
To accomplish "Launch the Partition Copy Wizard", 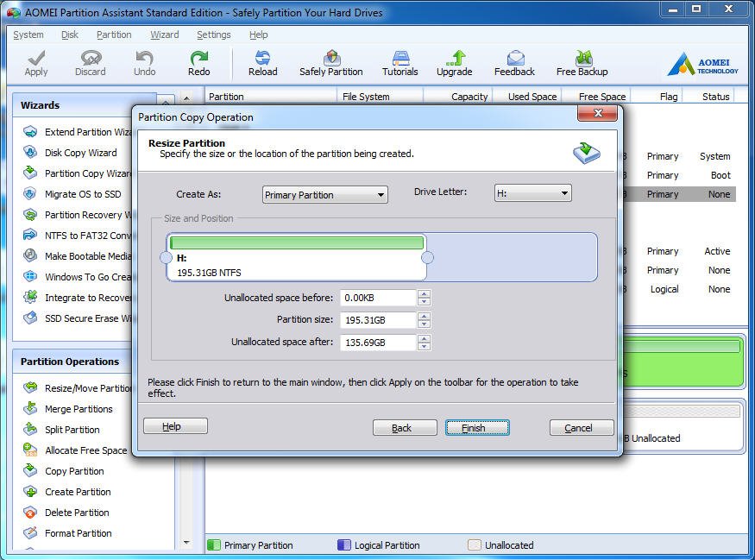I will [77, 173].
